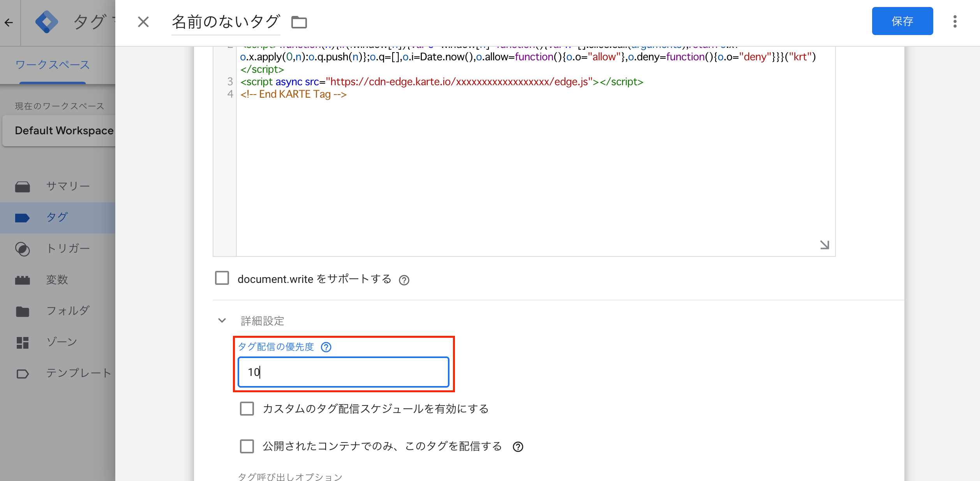This screenshot has width=980, height=481.
Task: Click the 現在のワークスペース label
Action: (60, 106)
